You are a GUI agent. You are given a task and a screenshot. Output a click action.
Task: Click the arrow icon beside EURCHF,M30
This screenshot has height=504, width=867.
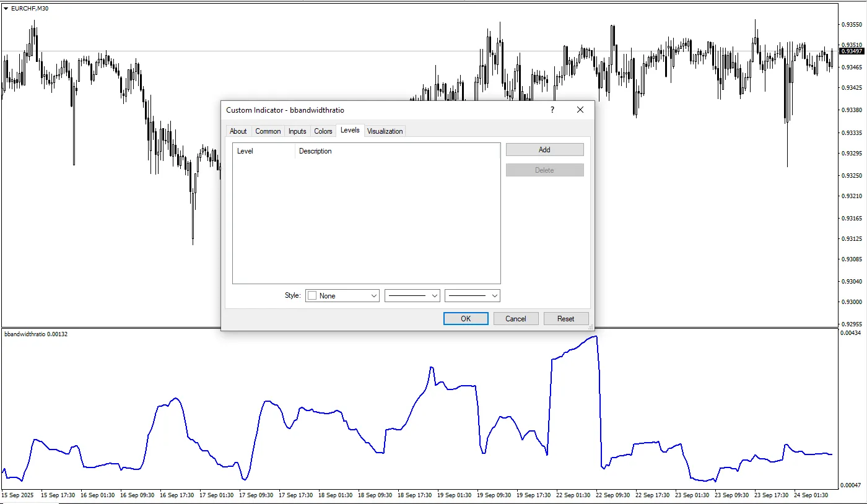(x=6, y=8)
